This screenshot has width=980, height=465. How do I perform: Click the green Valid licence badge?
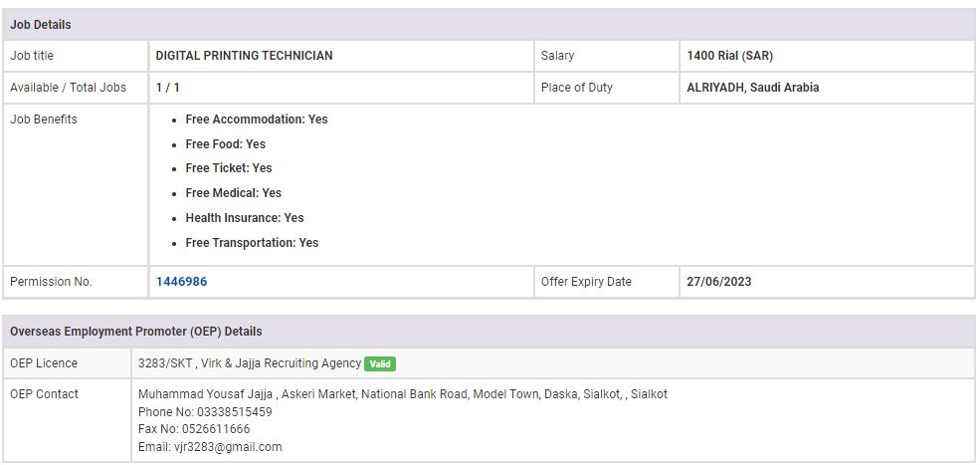[x=379, y=364]
